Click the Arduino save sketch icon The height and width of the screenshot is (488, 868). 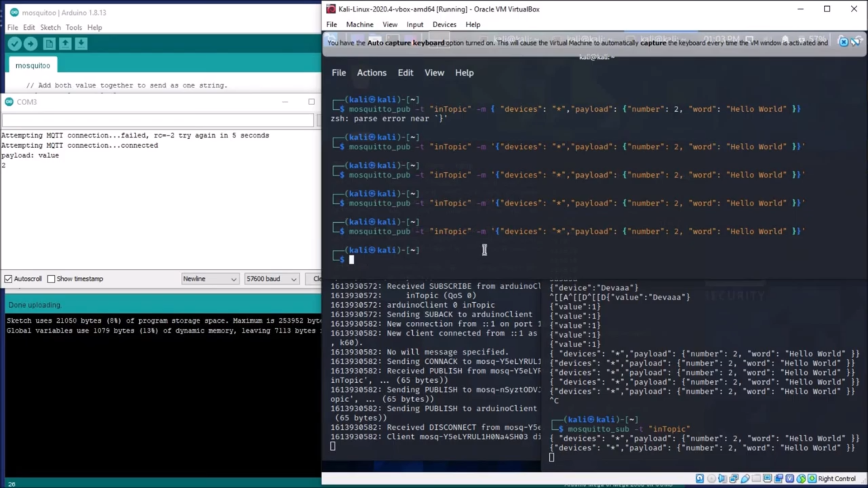pyautogui.click(x=81, y=43)
